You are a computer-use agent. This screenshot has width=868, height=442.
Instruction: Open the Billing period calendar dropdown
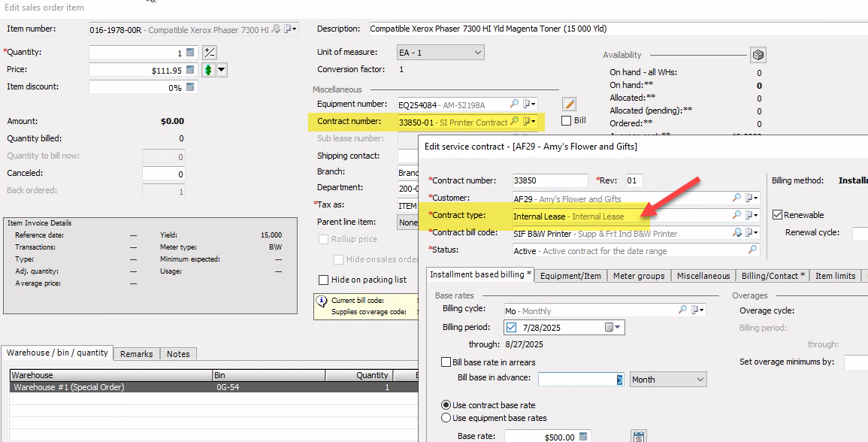pos(612,327)
